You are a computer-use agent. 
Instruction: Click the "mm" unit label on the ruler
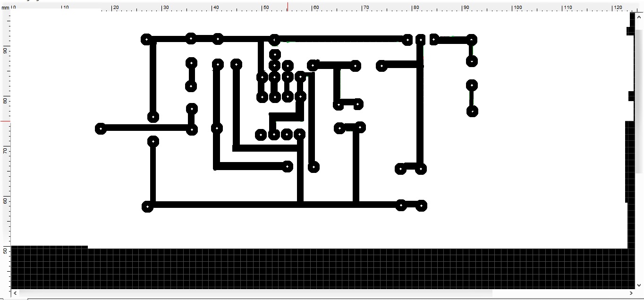(5, 8)
